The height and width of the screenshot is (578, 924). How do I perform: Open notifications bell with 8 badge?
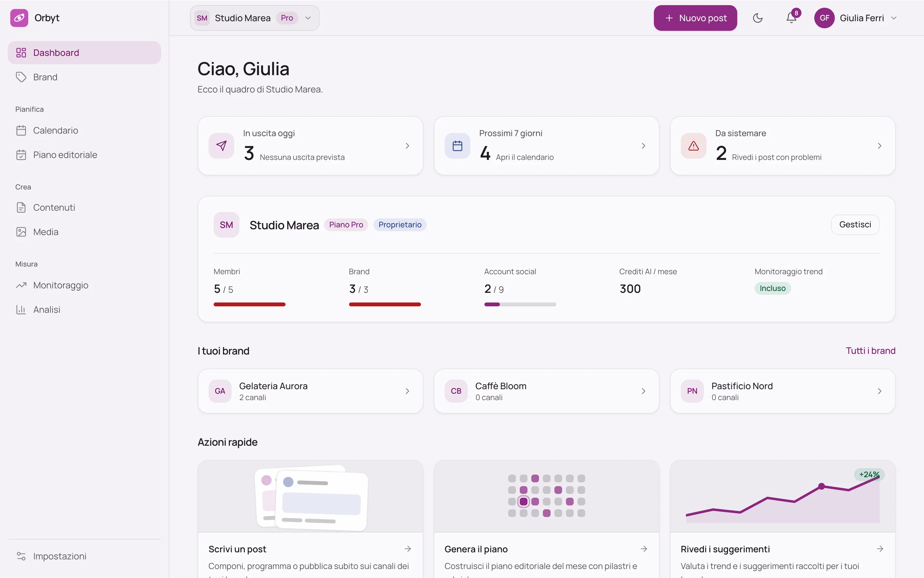click(x=791, y=18)
